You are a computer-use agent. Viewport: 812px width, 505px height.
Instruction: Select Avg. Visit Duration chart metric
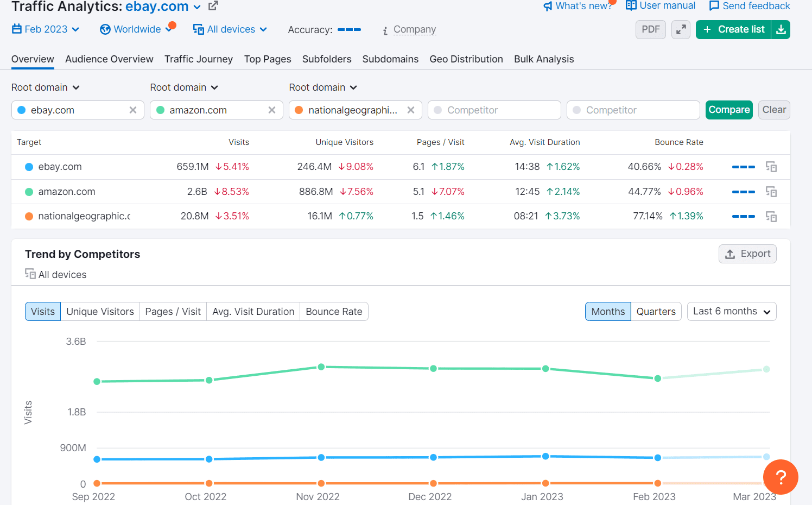click(x=253, y=312)
